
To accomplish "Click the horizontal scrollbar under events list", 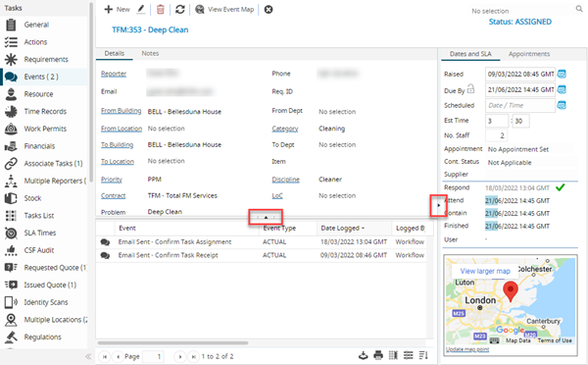I will pos(172,342).
